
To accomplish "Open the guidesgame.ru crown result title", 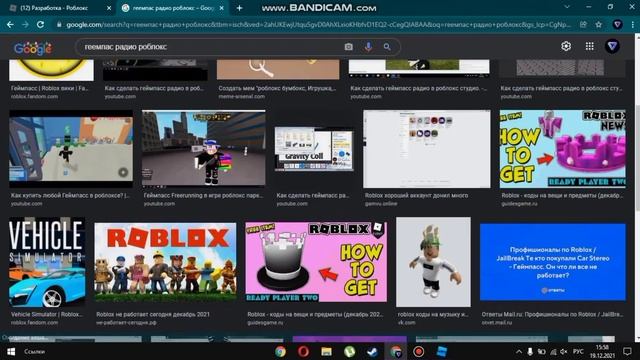I will 562,196.
